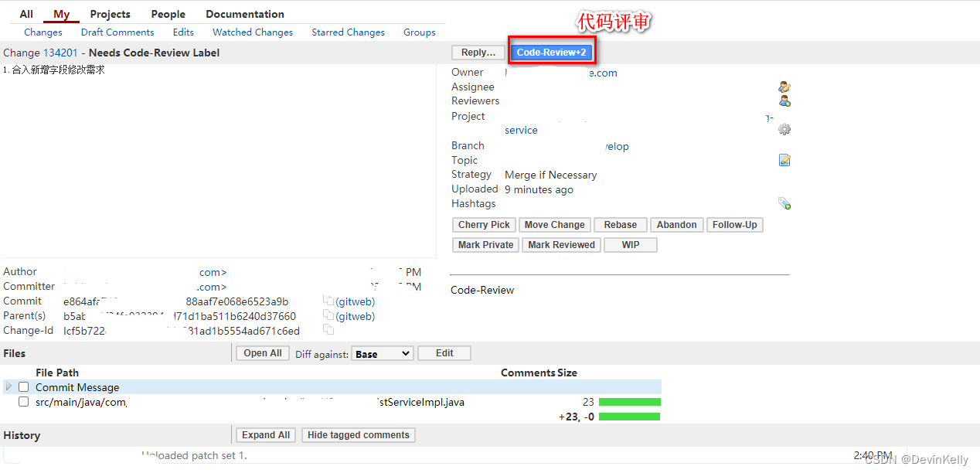Check the Commit Message checkbox
Screen dimensions: 980x473
23,386
